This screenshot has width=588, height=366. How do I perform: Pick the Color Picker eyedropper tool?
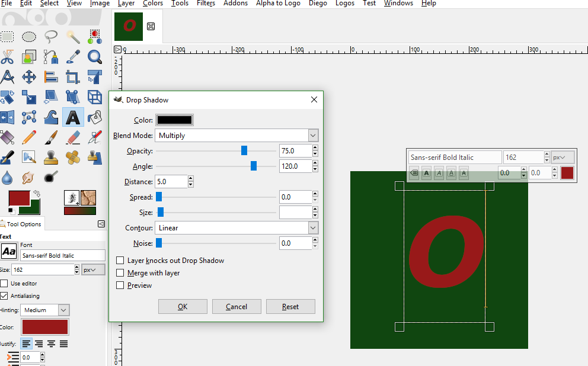[73, 57]
